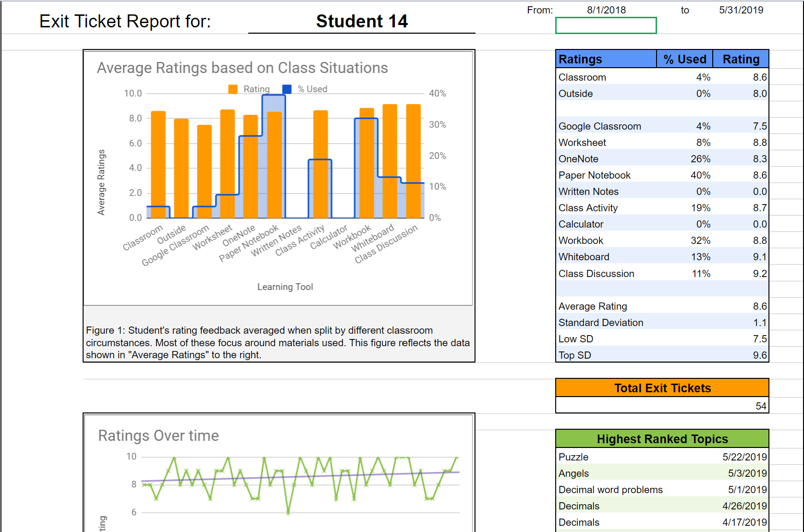
Task: Select the Decimal word problems topic cell
Action: coord(610,490)
